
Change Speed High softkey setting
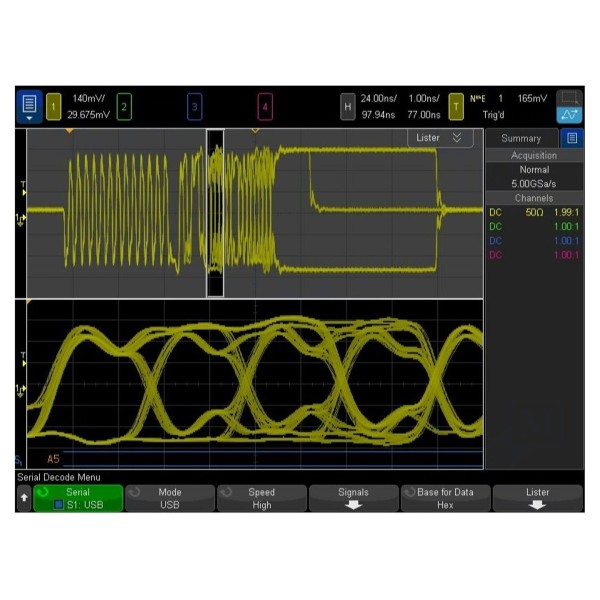point(261,498)
